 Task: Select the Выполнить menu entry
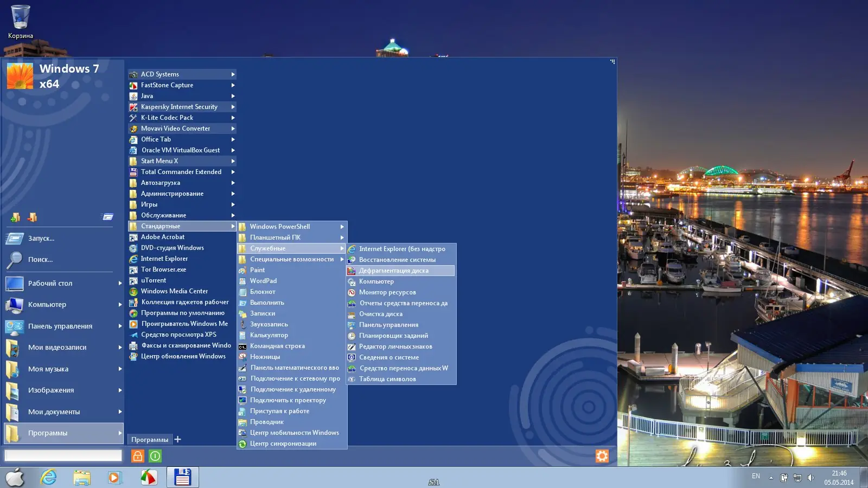point(292,303)
